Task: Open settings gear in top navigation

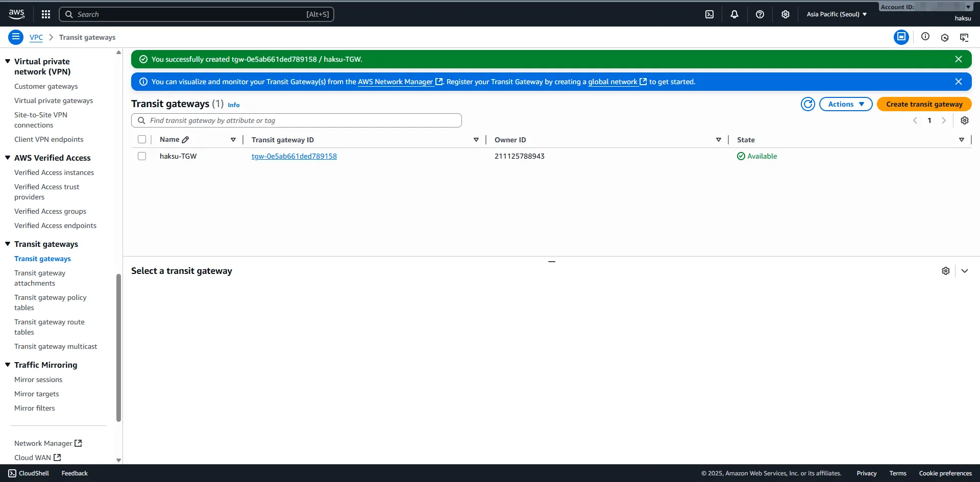Action: pos(786,14)
